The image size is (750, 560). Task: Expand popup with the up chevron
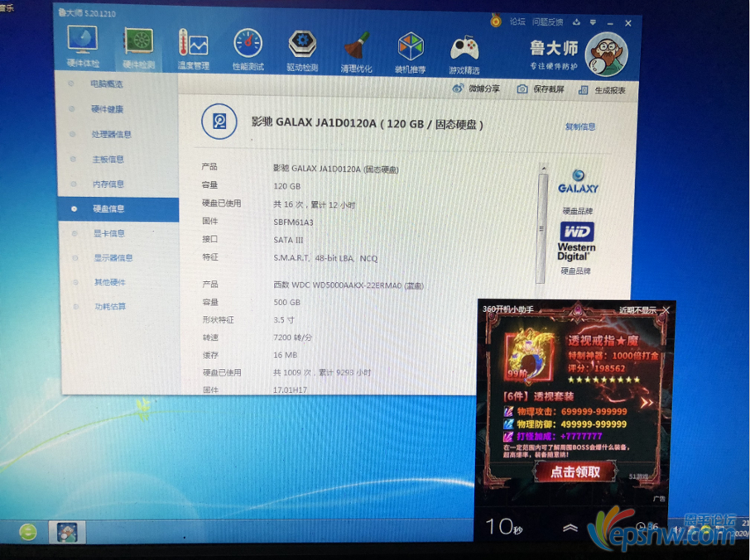click(570, 528)
